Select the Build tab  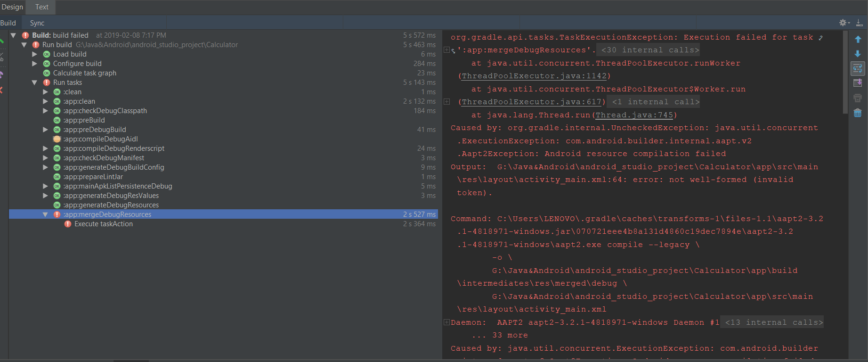pyautogui.click(x=8, y=23)
